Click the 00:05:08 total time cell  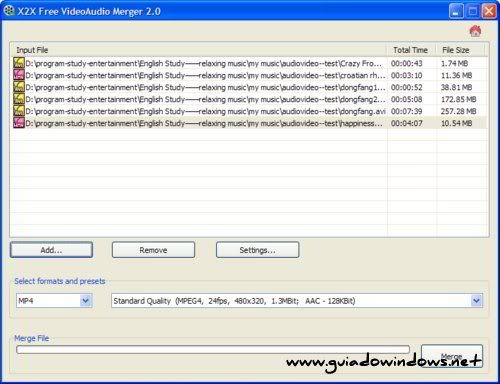407,99
